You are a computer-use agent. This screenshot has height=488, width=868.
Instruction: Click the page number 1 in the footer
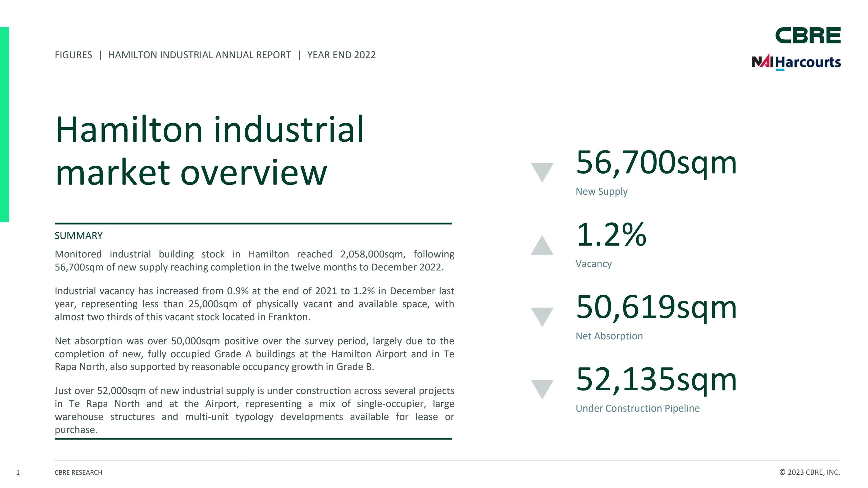19,472
